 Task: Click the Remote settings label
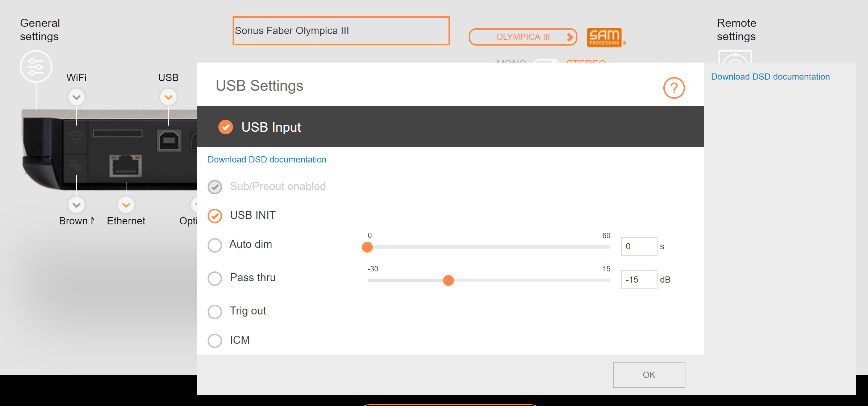pyautogui.click(x=736, y=30)
